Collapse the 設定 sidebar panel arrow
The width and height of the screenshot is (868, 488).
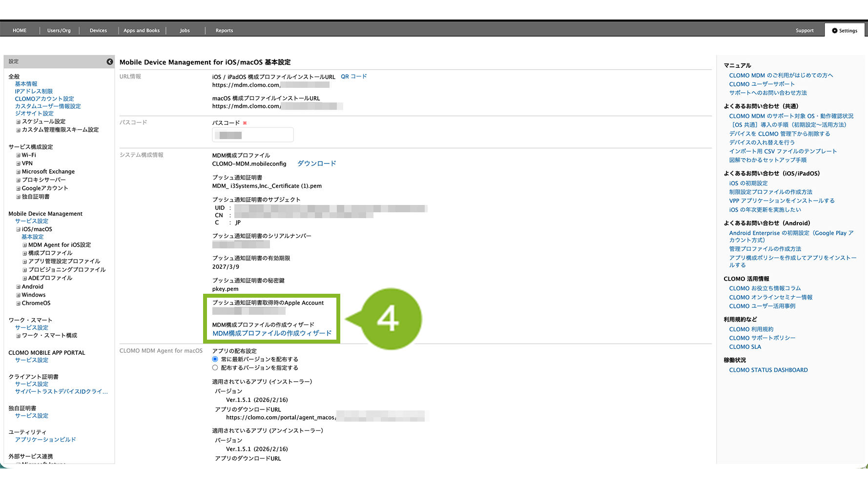pos(110,61)
